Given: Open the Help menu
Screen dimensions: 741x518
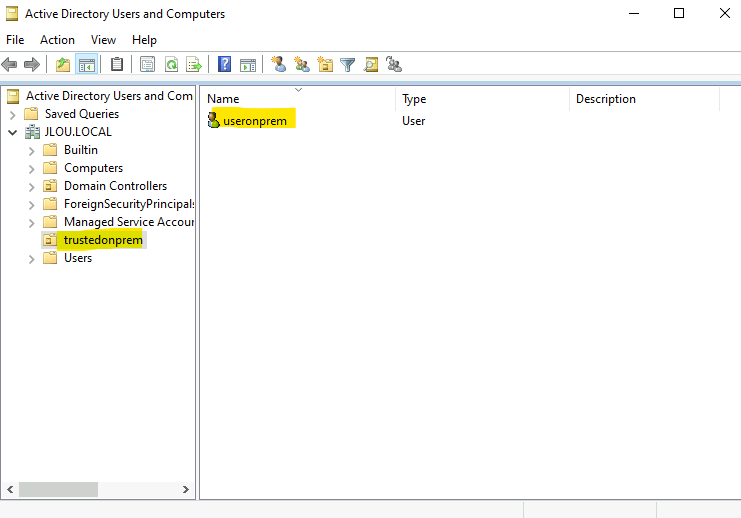Looking at the screenshot, I should [x=144, y=40].
